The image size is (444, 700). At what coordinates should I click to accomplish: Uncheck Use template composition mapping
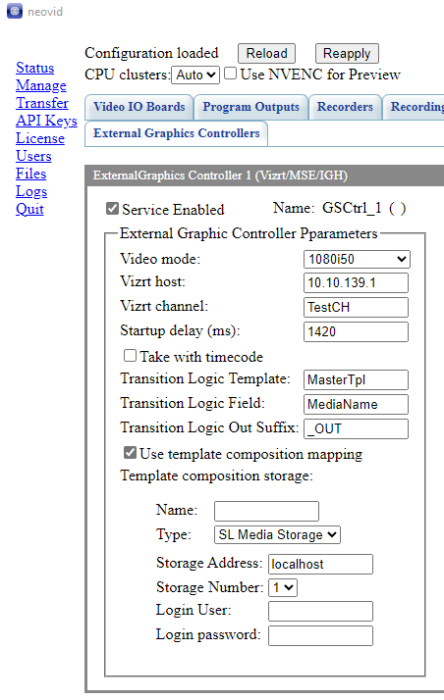130,453
